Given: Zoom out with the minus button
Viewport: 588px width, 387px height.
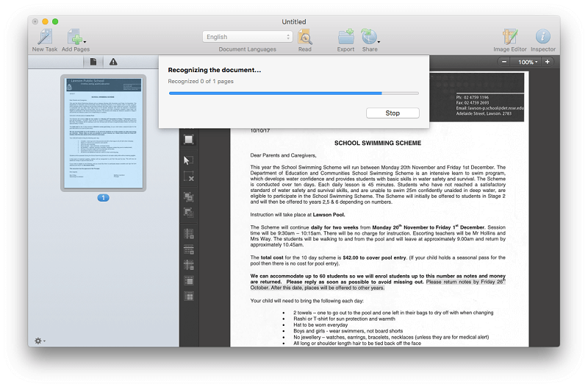Looking at the screenshot, I should click(504, 62).
